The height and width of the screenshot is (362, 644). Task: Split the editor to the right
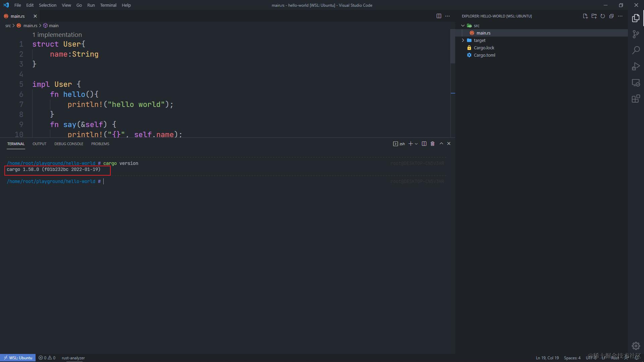(439, 16)
